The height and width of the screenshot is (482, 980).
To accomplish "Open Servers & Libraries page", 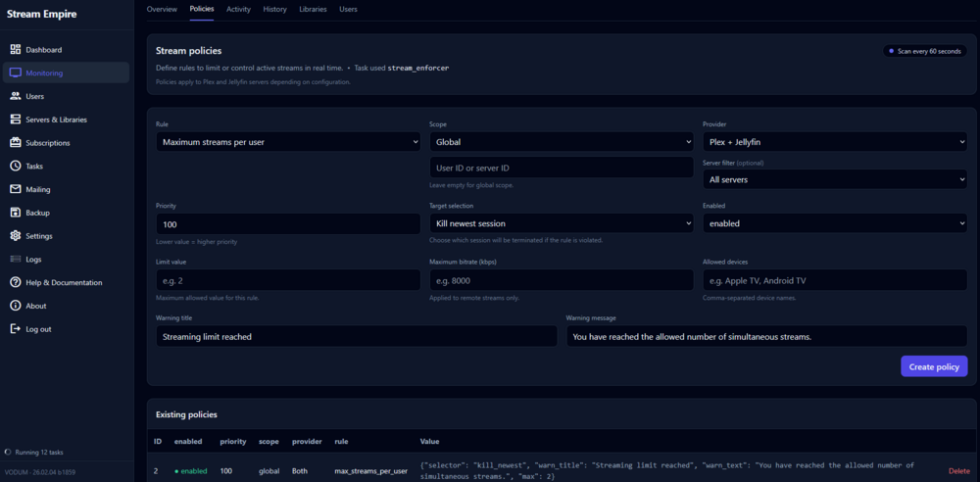I will click(x=67, y=120).
